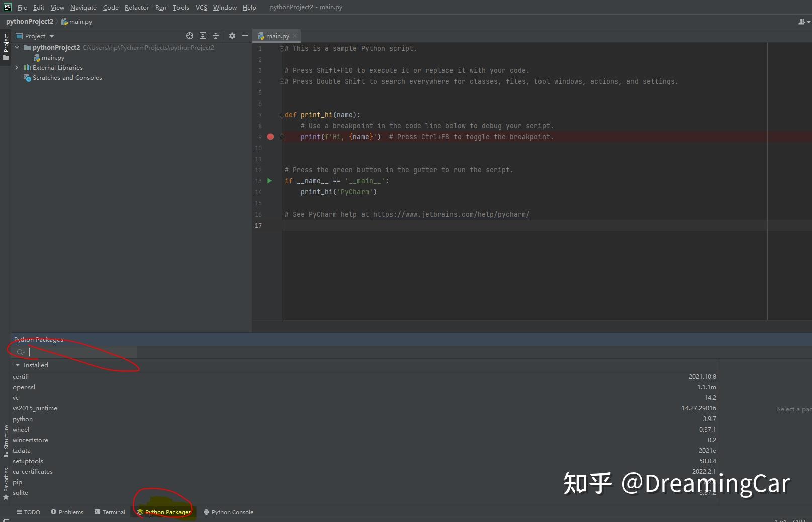
Task: Open the Project vertical sidebar tab
Action: pyautogui.click(x=6, y=47)
